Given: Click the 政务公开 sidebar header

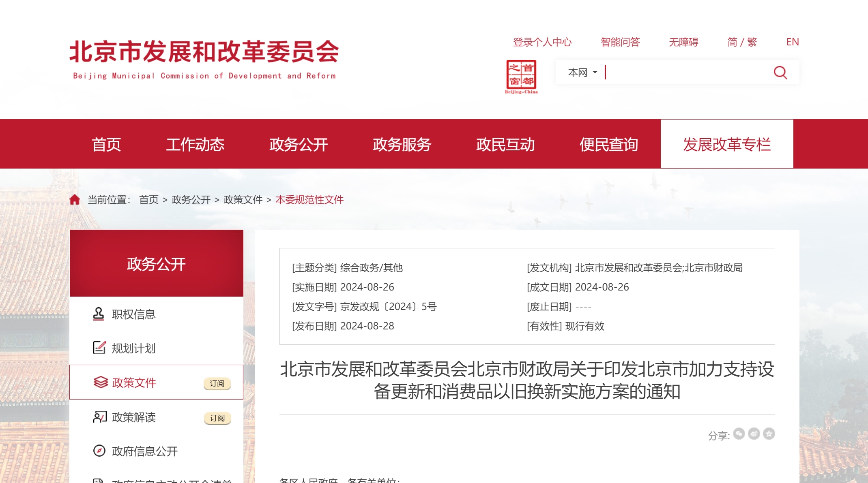Looking at the screenshot, I should click(157, 263).
